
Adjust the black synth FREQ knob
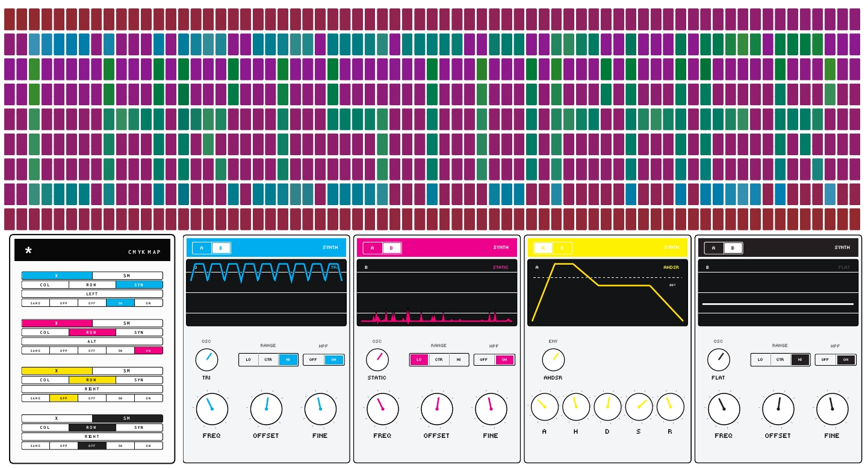point(724,409)
